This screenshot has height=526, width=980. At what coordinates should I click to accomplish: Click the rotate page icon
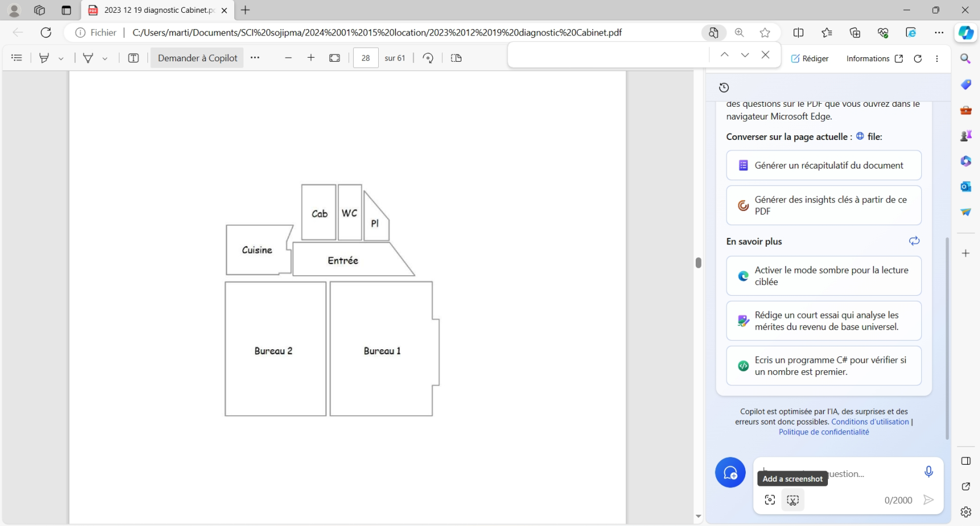(428, 58)
